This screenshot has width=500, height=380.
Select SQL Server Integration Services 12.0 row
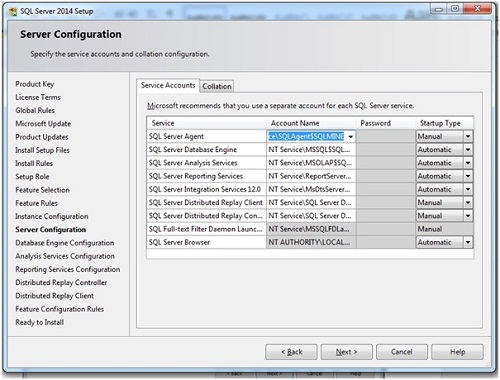pos(206,189)
